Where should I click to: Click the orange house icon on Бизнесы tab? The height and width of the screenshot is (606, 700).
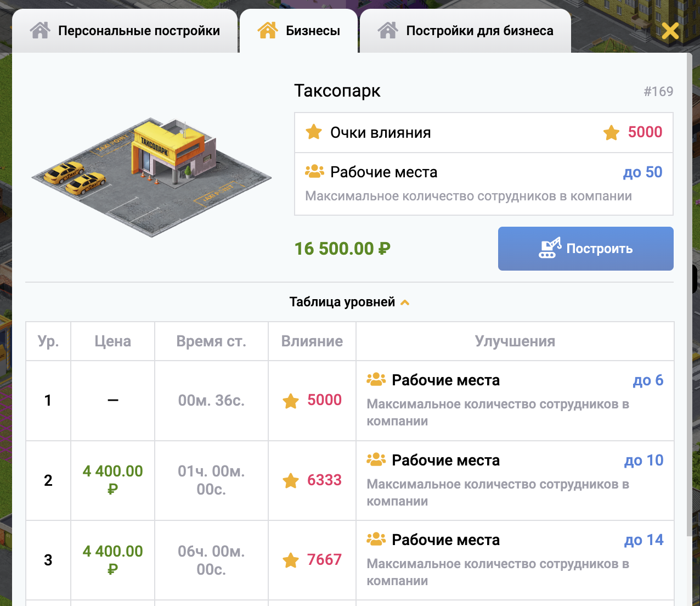[x=268, y=30]
